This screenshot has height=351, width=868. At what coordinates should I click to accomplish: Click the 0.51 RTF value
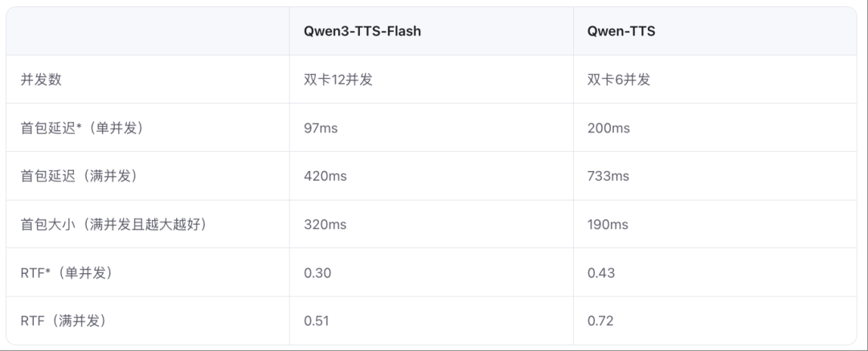[x=316, y=321]
